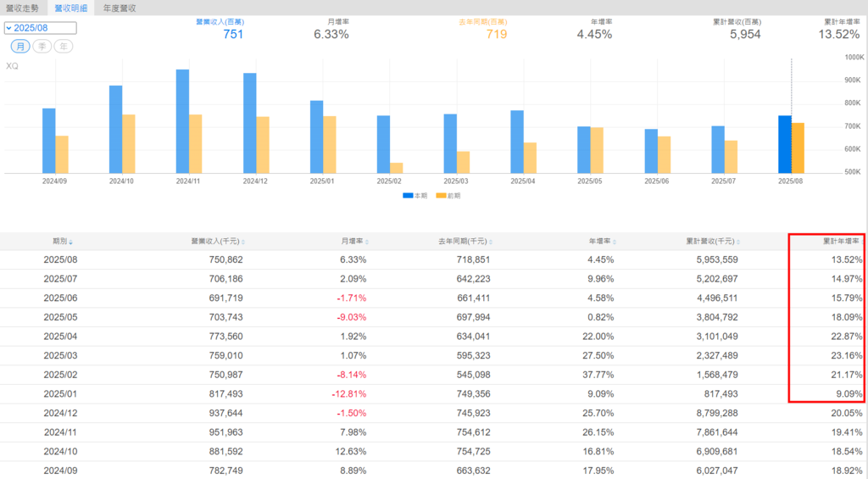Image resolution: width=868 pixels, height=479 pixels.
Task: Select the 營收明細 tab
Action: pos(71,8)
